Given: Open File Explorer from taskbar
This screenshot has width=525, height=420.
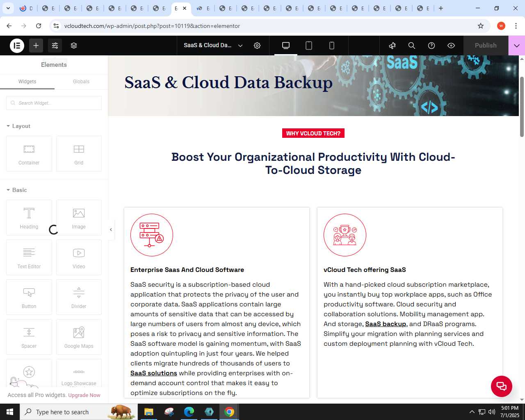Looking at the screenshot, I should pos(149,412).
